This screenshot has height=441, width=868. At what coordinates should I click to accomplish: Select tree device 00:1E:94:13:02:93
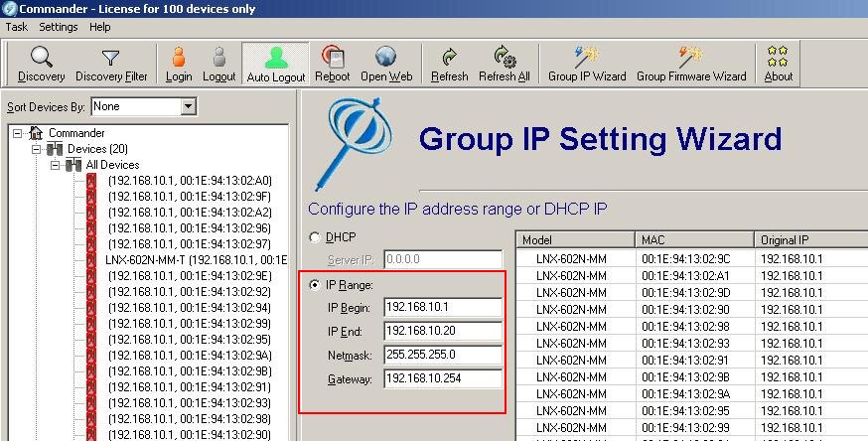tap(190, 403)
